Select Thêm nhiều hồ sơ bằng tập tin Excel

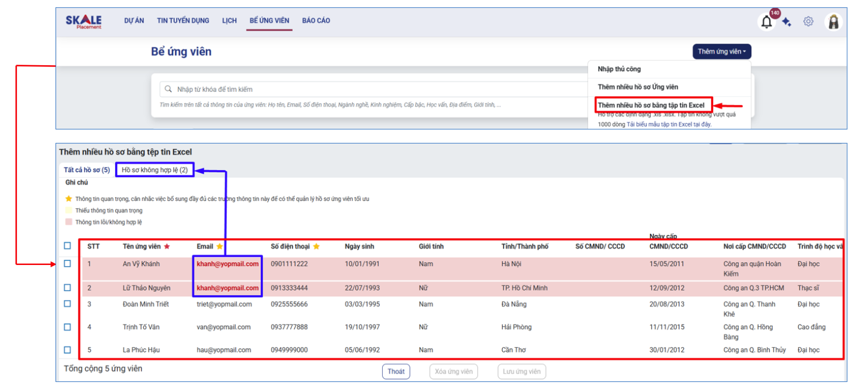pyautogui.click(x=651, y=105)
